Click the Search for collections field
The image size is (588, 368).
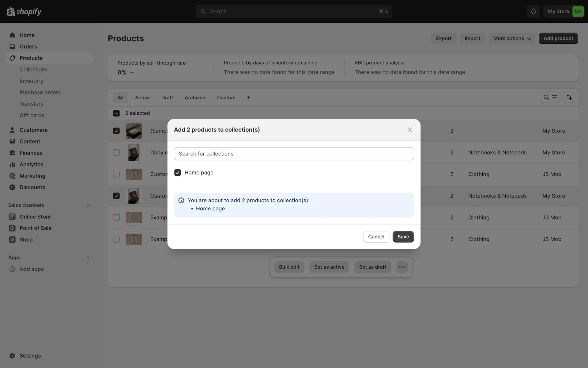(x=294, y=154)
